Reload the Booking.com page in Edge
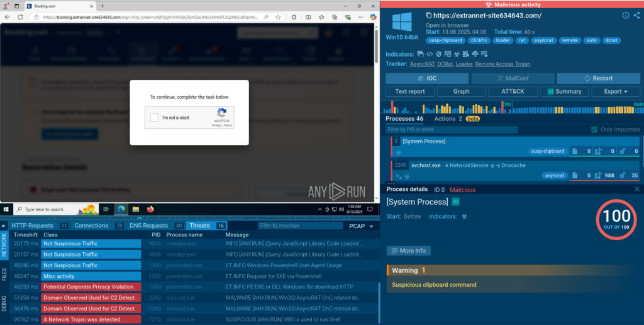 pos(20,17)
